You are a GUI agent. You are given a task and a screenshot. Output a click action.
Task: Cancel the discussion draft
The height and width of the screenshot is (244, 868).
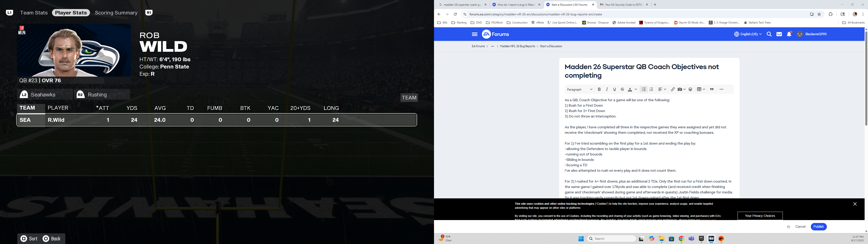click(800, 226)
